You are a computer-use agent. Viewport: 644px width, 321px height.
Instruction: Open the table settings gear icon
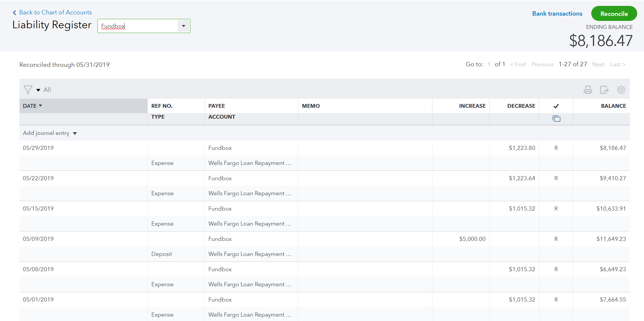pyautogui.click(x=621, y=90)
